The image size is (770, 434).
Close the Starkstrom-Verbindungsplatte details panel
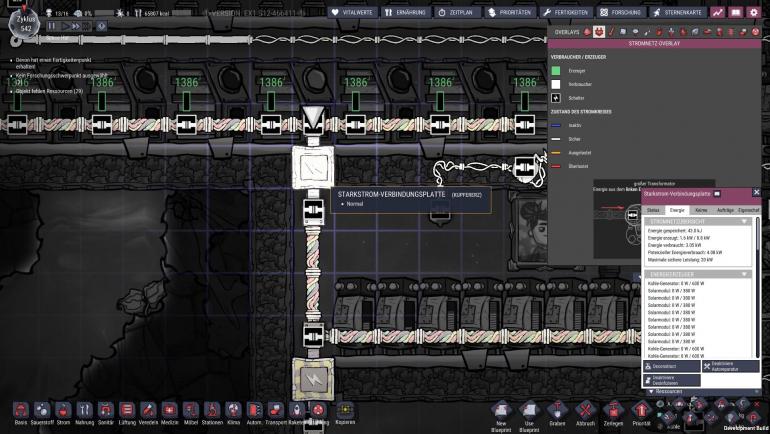point(756,192)
